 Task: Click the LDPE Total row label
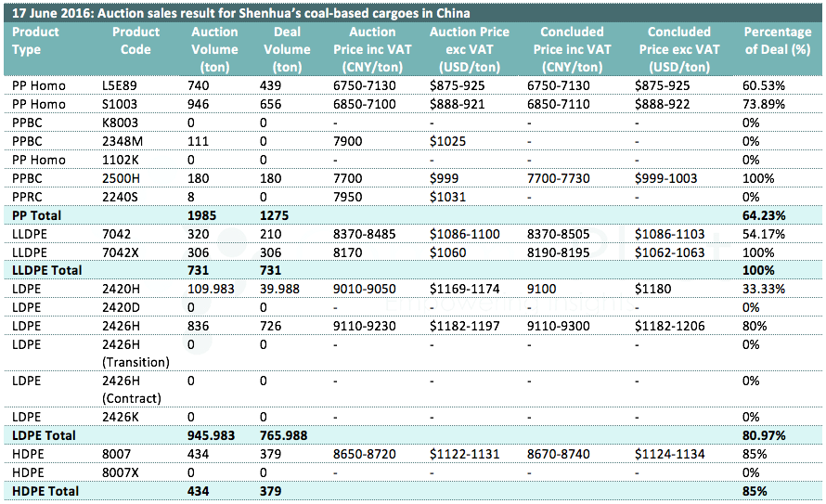click(43, 435)
